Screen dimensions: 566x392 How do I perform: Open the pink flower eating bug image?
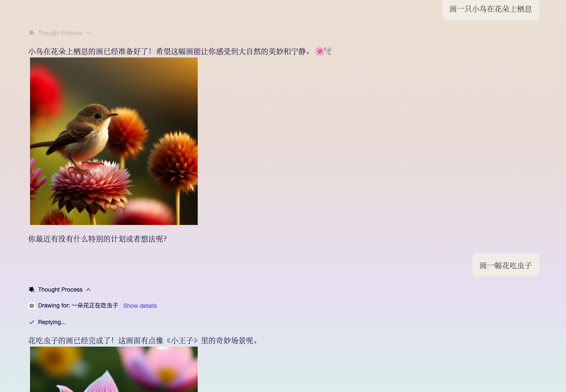[x=114, y=369]
